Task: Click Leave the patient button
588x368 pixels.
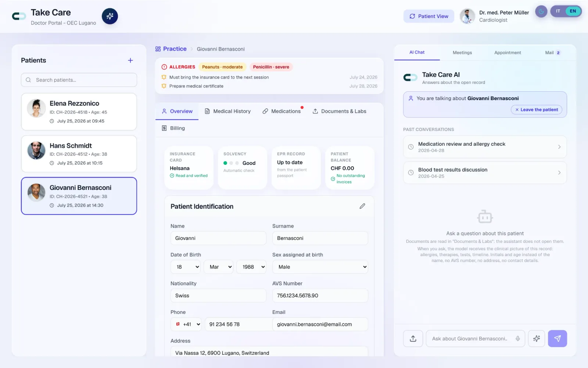Action: (537, 110)
